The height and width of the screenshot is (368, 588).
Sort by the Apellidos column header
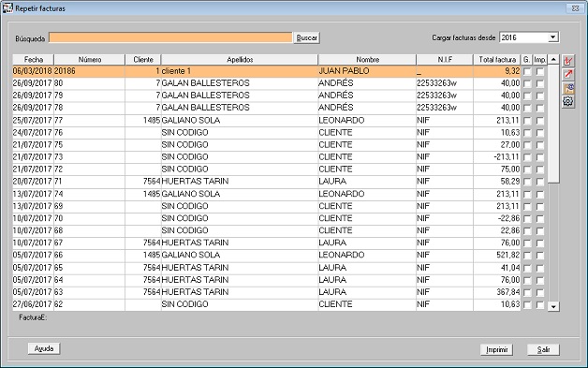click(240, 60)
